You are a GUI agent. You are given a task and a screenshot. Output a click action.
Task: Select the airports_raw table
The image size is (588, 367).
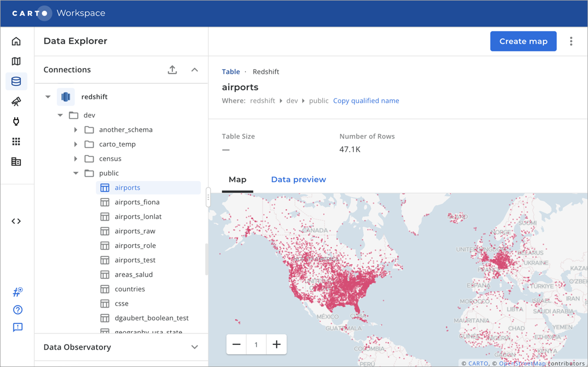135,232
